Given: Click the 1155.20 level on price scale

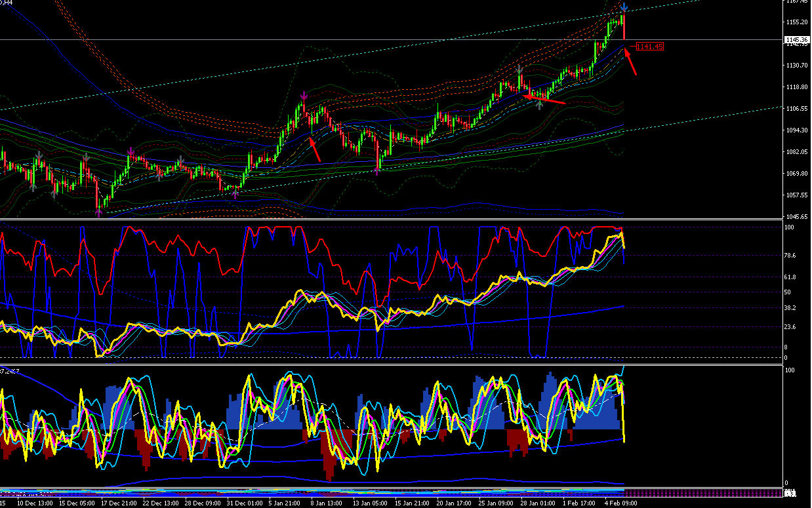Looking at the screenshot, I should [796, 22].
